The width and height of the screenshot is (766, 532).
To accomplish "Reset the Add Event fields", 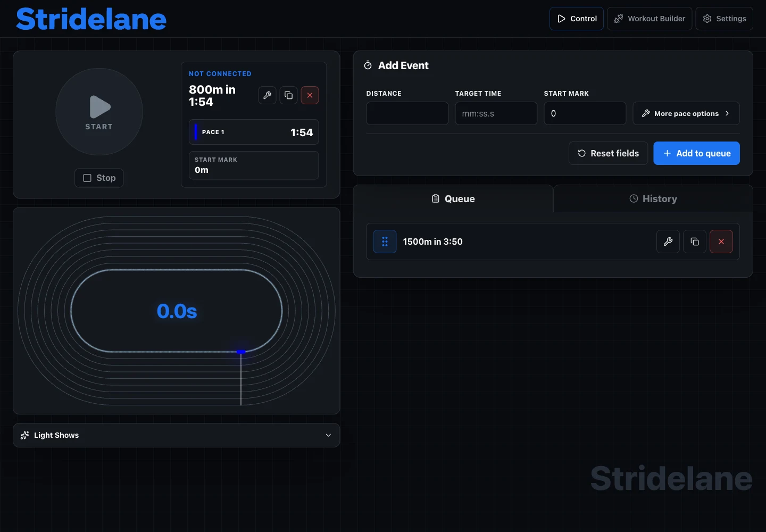I will tap(609, 153).
